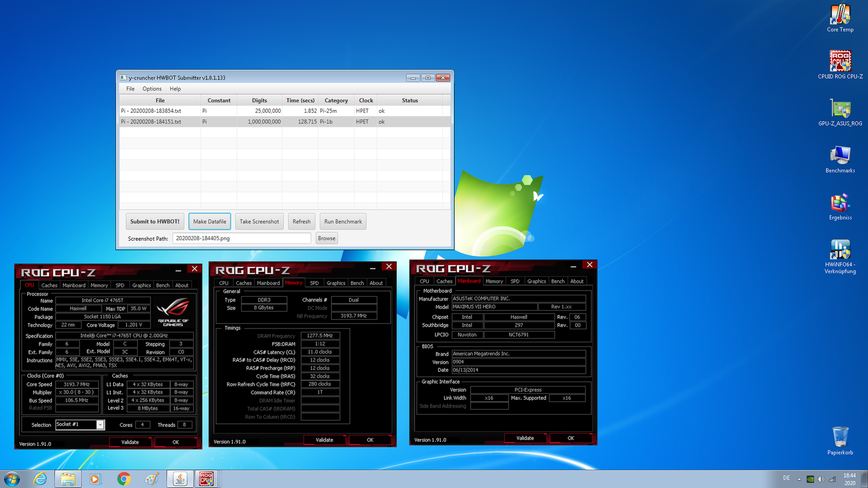Open the Ergebniss desktop archive icon
Image resolution: width=868 pixels, height=488 pixels.
(840, 206)
